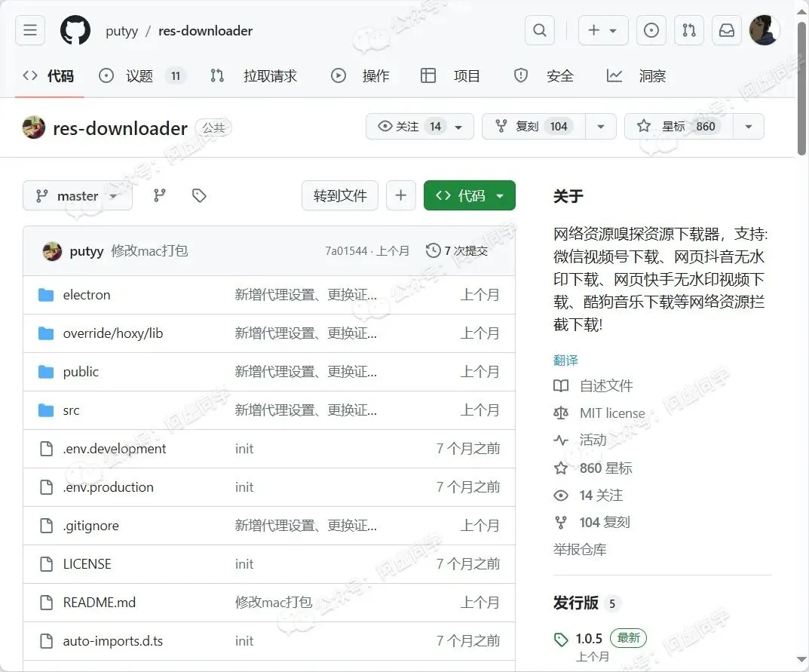The height and width of the screenshot is (672, 809).
Task: Open the LICENSE file
Action: [x=87, y=564]
